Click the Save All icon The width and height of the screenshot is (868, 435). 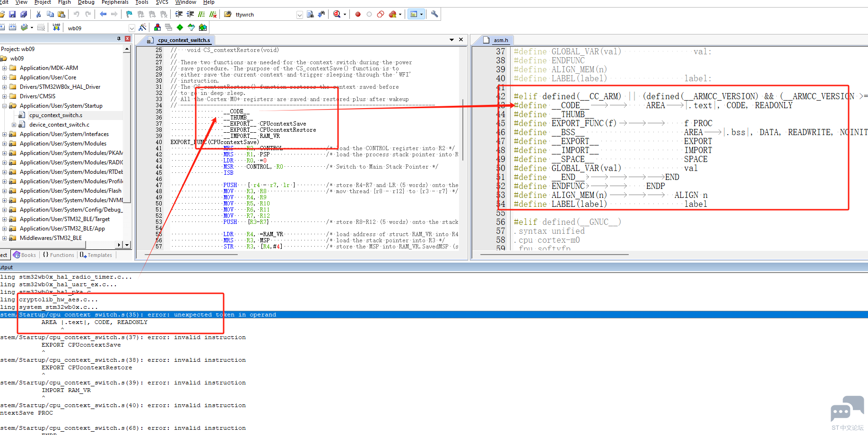24,14
